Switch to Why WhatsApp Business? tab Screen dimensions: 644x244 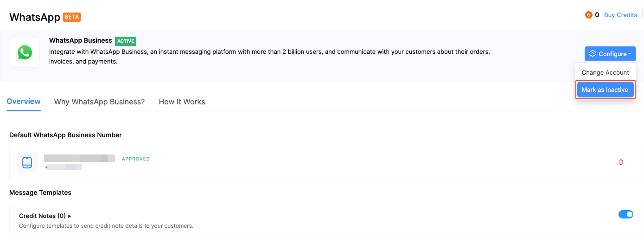click(x=99, y=102)
